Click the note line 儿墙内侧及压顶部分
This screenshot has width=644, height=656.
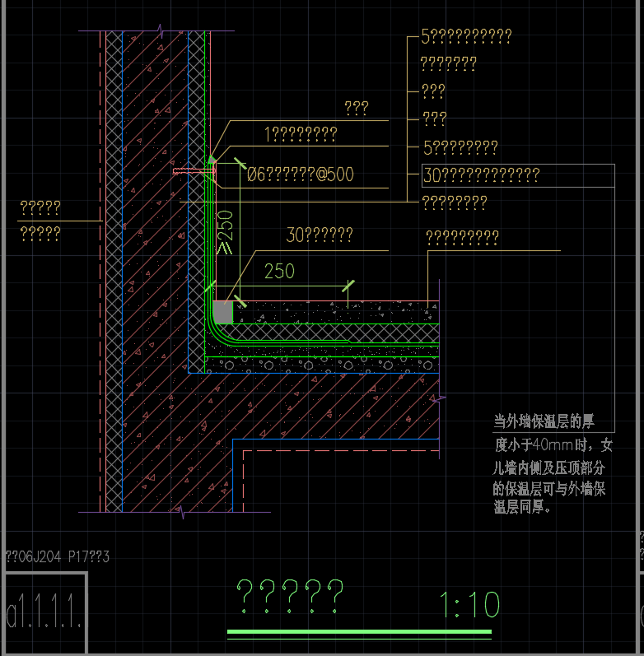point(549,468)
